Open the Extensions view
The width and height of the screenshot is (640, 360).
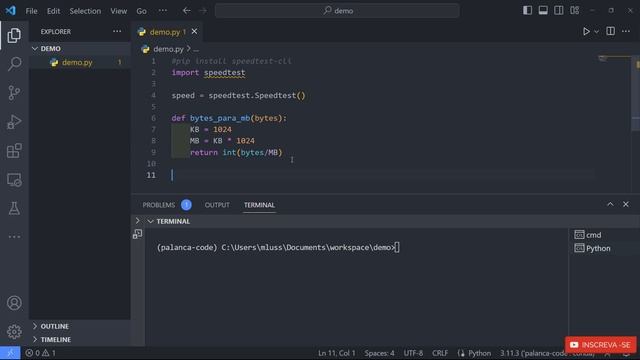click(x=14, y=151)
